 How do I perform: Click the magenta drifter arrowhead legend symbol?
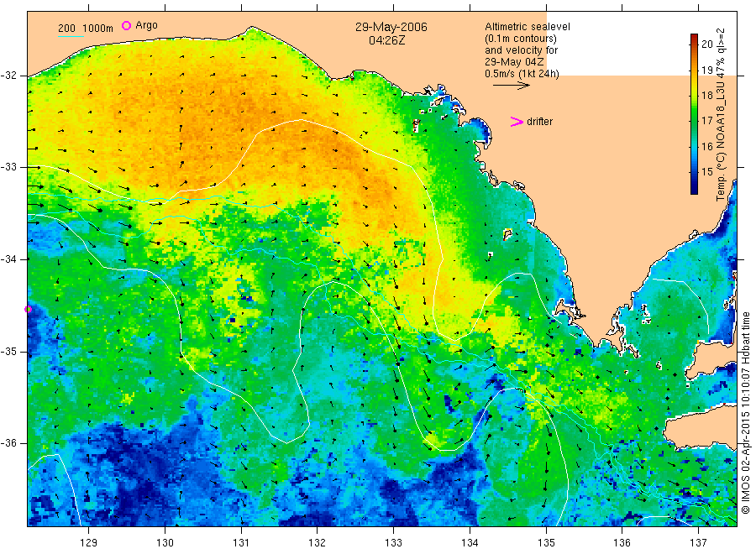click(x=517, y=122)
